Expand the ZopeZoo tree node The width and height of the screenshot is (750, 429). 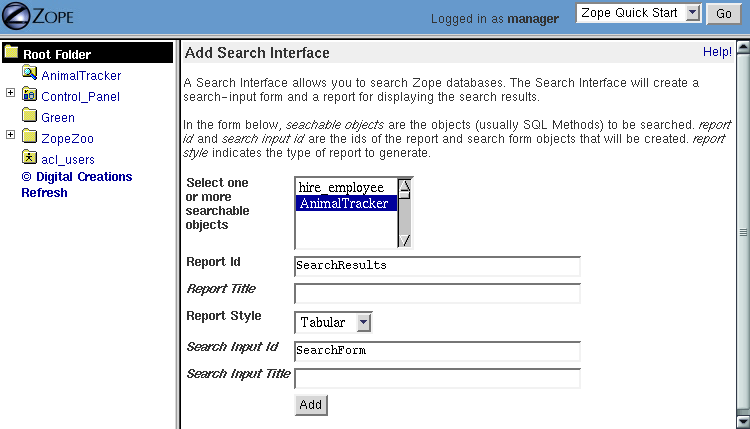tap(10, 135)
